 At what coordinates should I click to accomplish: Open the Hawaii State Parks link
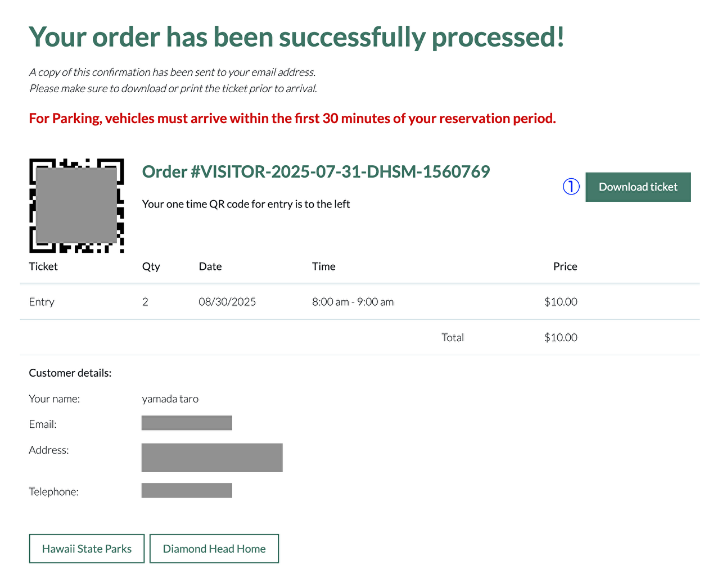pyautogui.click(x=87, y=549)
